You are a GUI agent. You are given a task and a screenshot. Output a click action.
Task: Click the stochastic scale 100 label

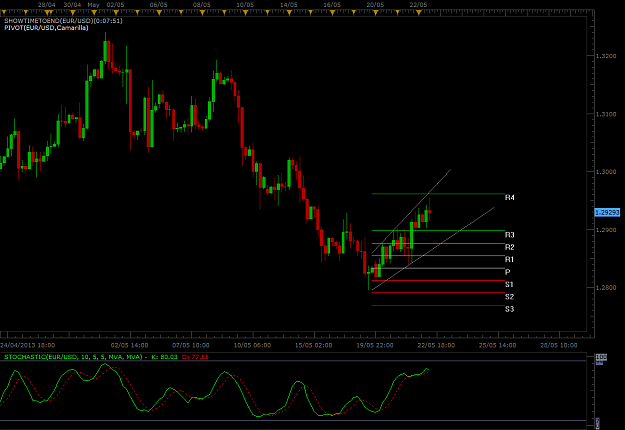[601, 357]
